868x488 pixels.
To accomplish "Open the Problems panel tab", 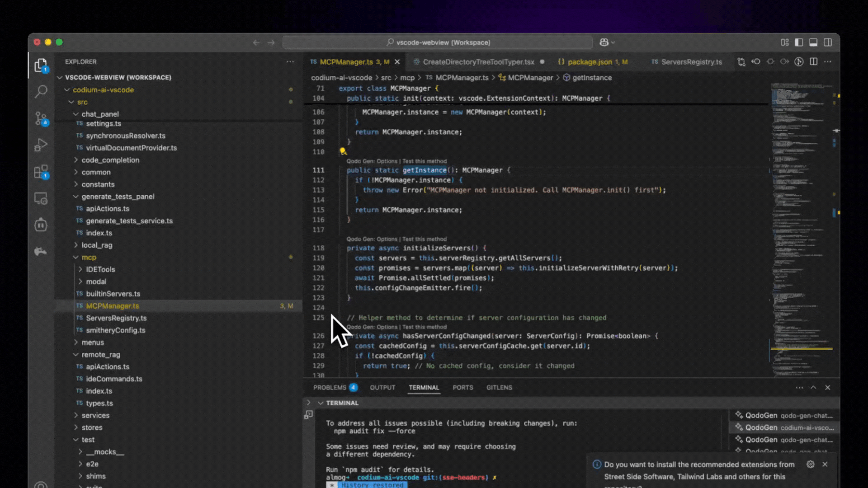I will [x=335, y=388].
